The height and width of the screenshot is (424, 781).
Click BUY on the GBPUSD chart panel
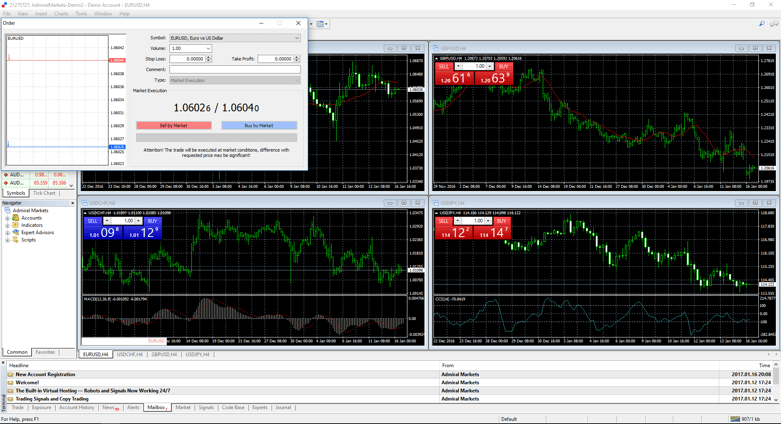click(504, 66)
